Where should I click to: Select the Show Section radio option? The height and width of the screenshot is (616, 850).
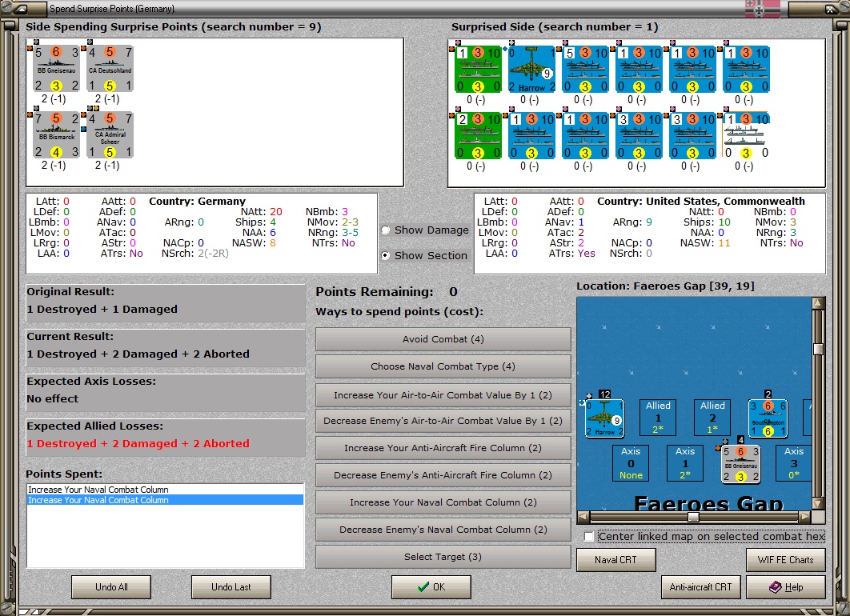click(386, 255)
